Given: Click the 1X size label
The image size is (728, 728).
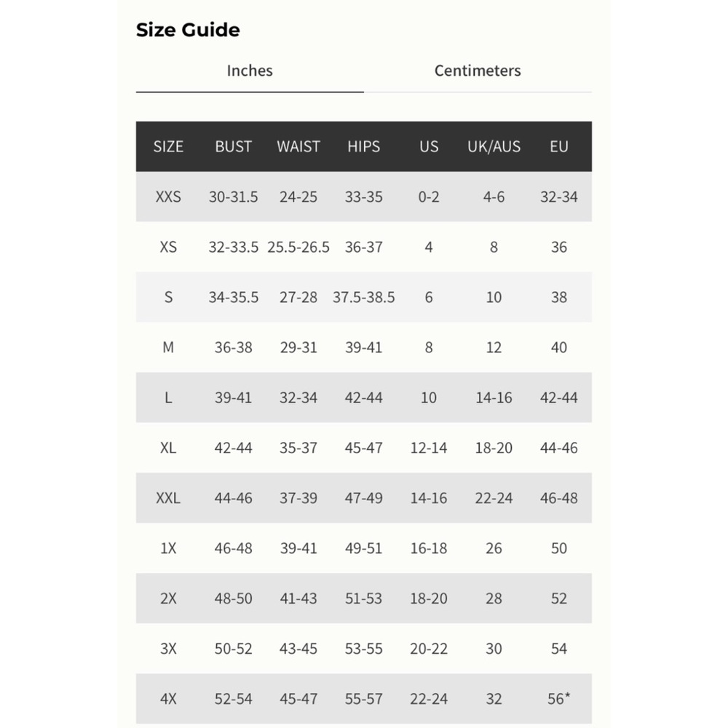Looking at the screenshot, I should coord(168,548).
